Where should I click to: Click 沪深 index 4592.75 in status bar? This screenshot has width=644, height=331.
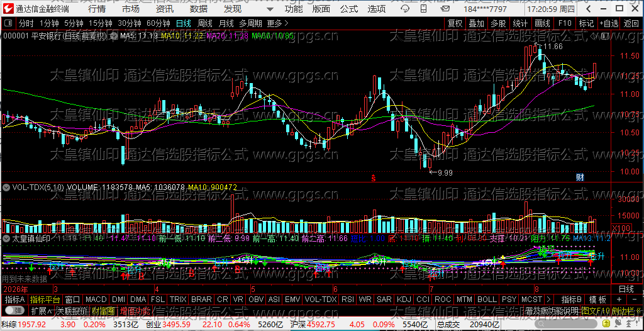pos(313,325)
